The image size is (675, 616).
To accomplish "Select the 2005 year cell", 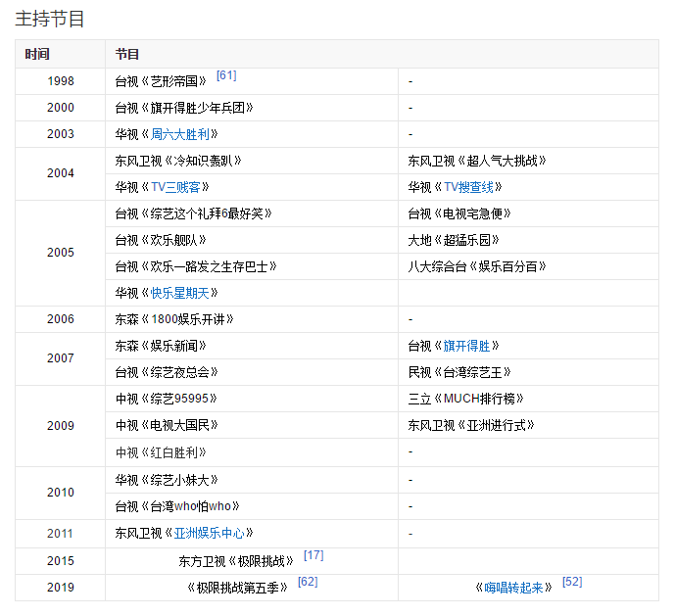I will [61, 253].
